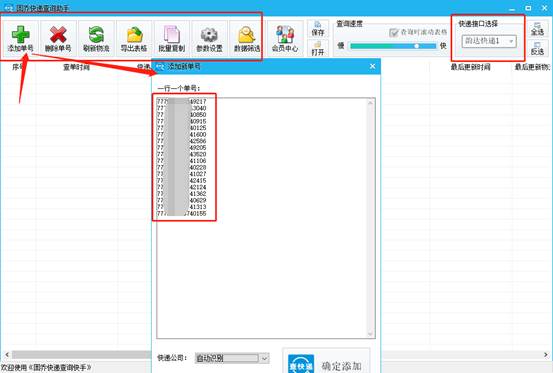The width and height of the screenshot is (553, 373).
Task: Open the 快递接口选择 dropdown
Action: coord(489,41)
